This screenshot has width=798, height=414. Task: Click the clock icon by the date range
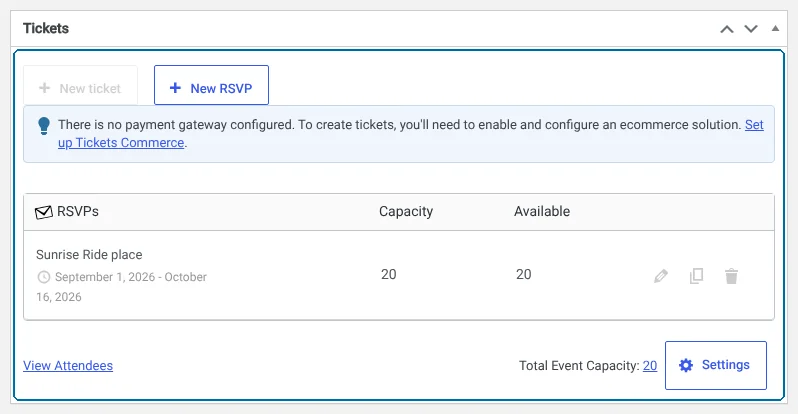(44, 277)
